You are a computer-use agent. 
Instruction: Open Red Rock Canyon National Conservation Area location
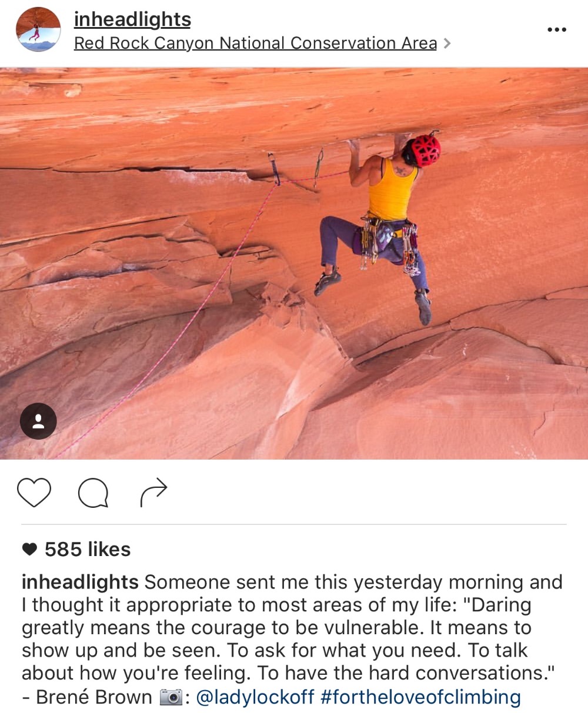point(255,43)
